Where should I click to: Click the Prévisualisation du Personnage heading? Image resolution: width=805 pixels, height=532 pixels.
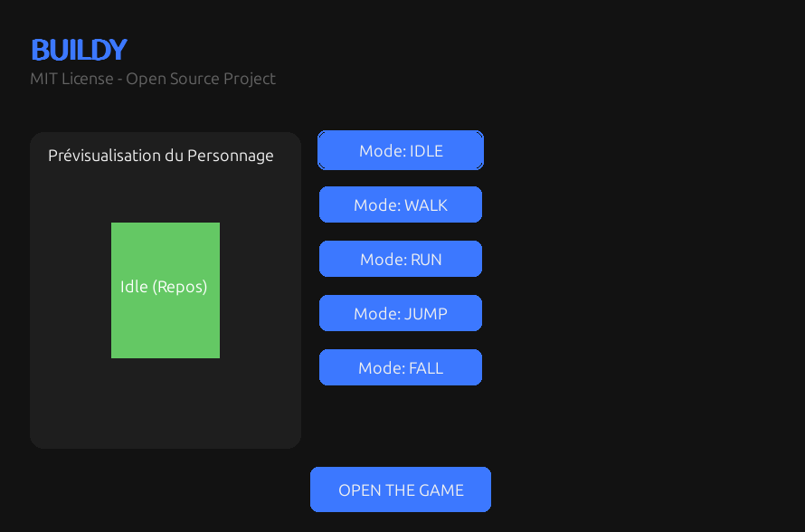[x=161, y=156]
